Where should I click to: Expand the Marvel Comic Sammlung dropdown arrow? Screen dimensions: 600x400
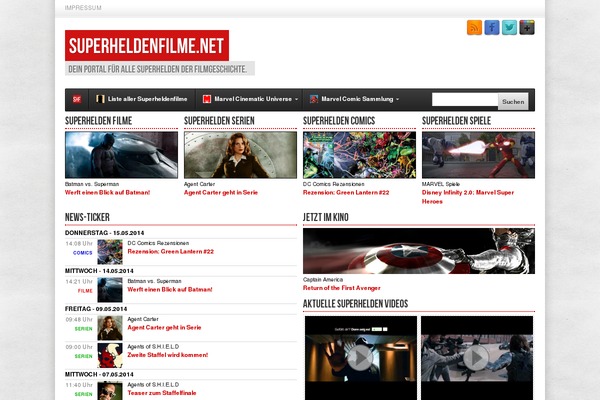click(x=398, y=99)
